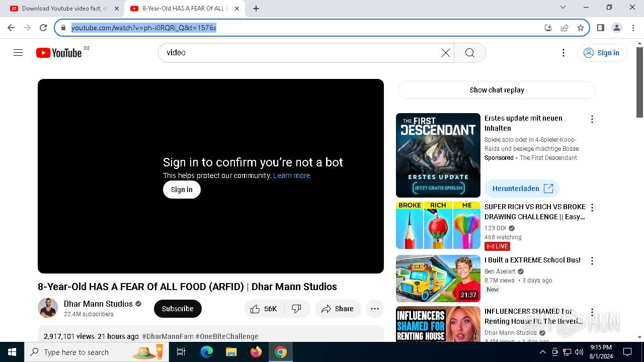Click Show chat replay
The width and height of the screenshot is (644, 362).
pyautogui.click(x=497, y=90)
